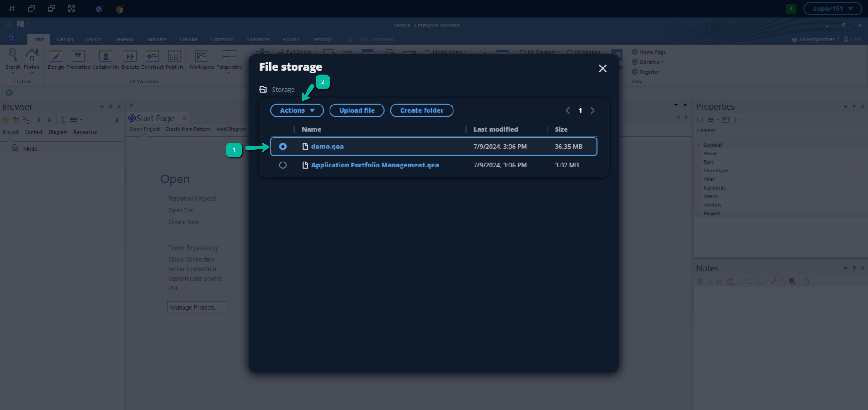This screenshot has width=868, height=410.
Task: Click the fullscreen expand icon in top bar
Action: (x=71, y=9)
